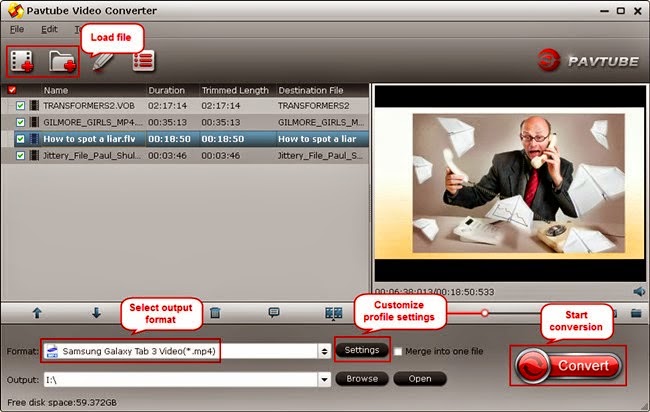Click the subtitle speech bubble icon

coord(274,313)
